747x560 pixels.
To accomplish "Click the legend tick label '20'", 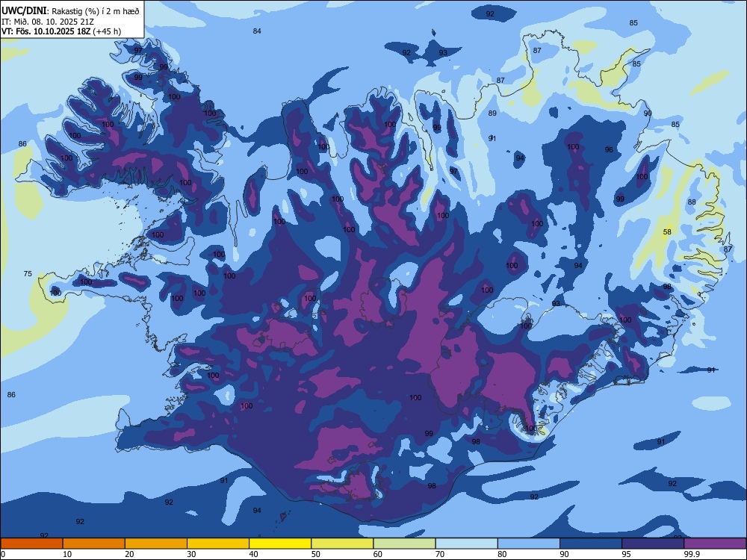I will pyautogui.click(x=129, y=554).
